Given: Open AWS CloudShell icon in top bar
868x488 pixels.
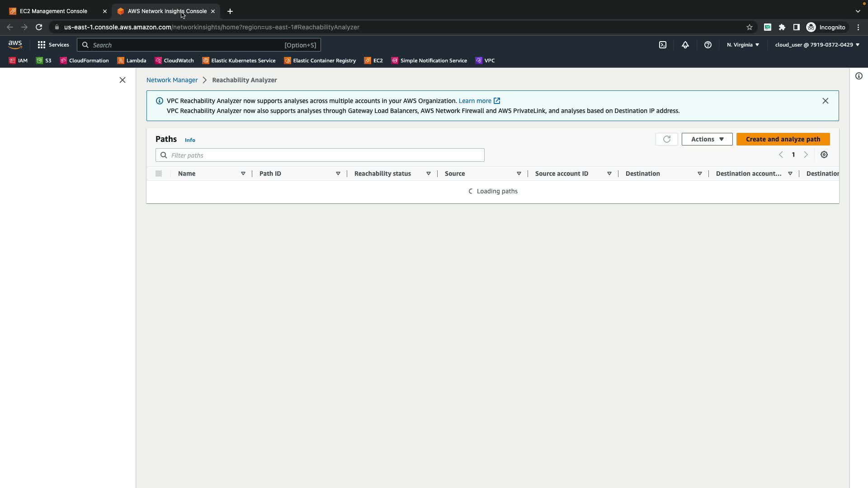Looking at the screenshot, I should [x=662, y=45].
